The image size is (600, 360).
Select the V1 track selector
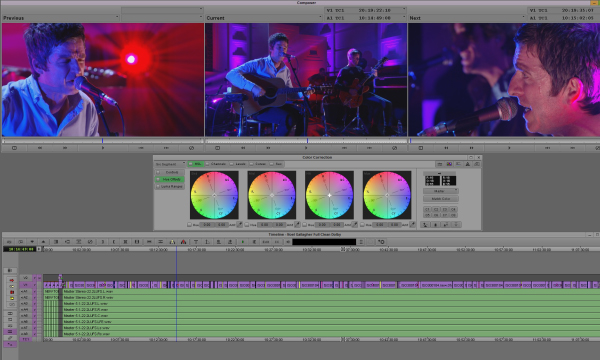pos(26,285)
